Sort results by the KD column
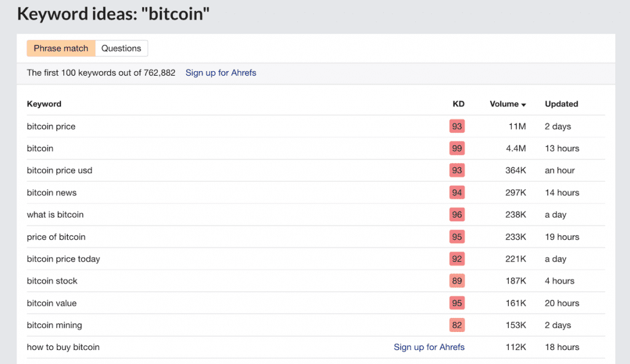The image size is (630, 364). 458,104
